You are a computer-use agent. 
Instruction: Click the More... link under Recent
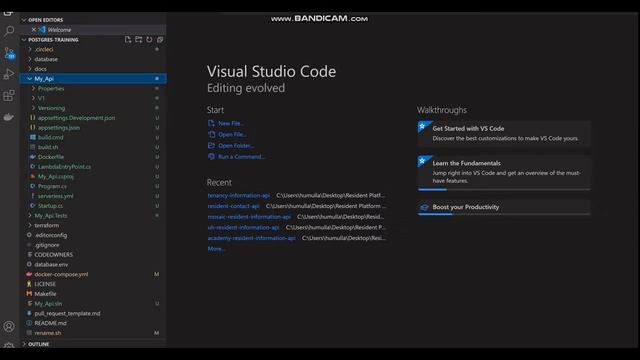coord(216,249)
